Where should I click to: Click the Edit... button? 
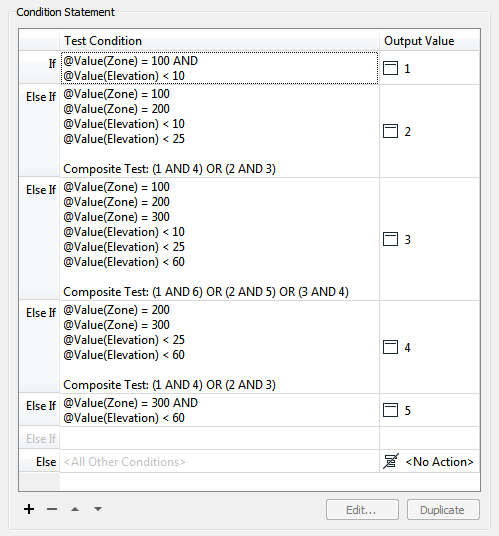click(362, 510)
